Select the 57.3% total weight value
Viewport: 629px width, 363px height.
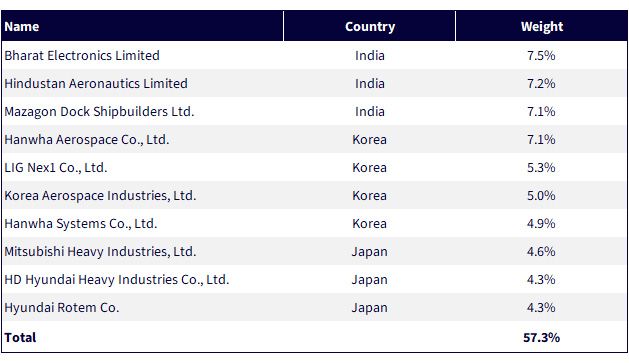coord(541,337)
